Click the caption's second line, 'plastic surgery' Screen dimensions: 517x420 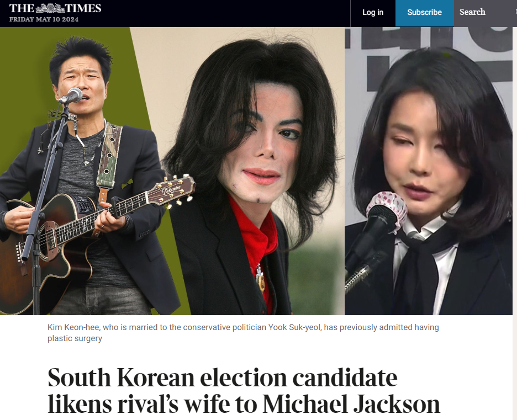coord(75,338)
